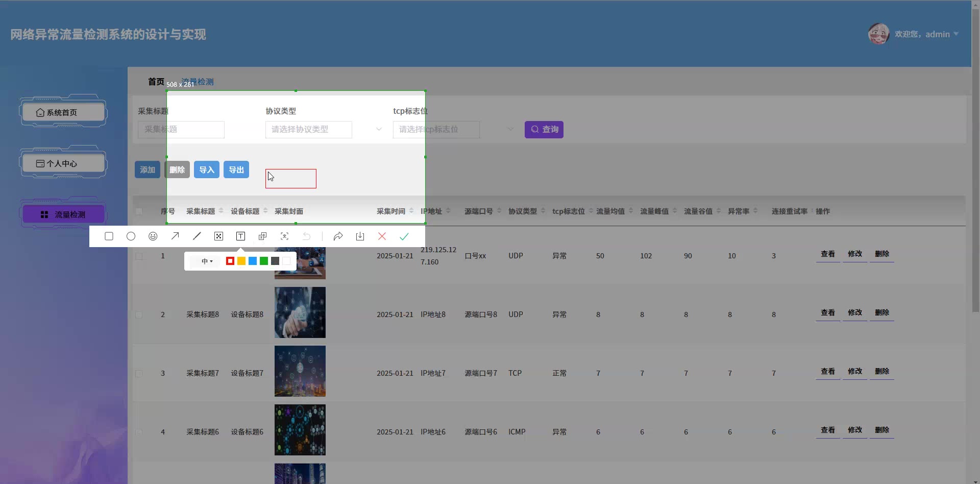Open 个人中心 in the sidebar
Screen dimensions: 980x484
tap(63, 163)
